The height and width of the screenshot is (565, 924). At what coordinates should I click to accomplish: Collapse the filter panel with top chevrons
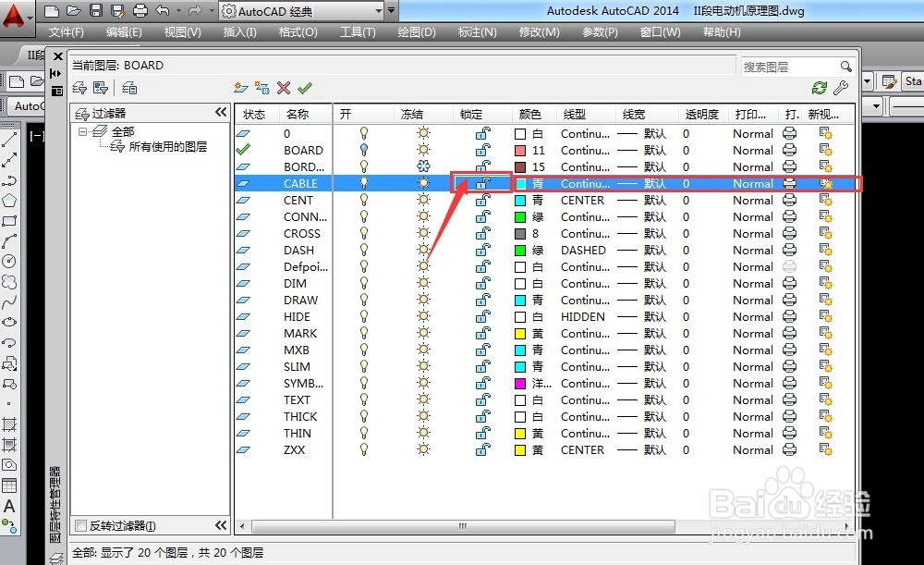[x=221, y=112]
